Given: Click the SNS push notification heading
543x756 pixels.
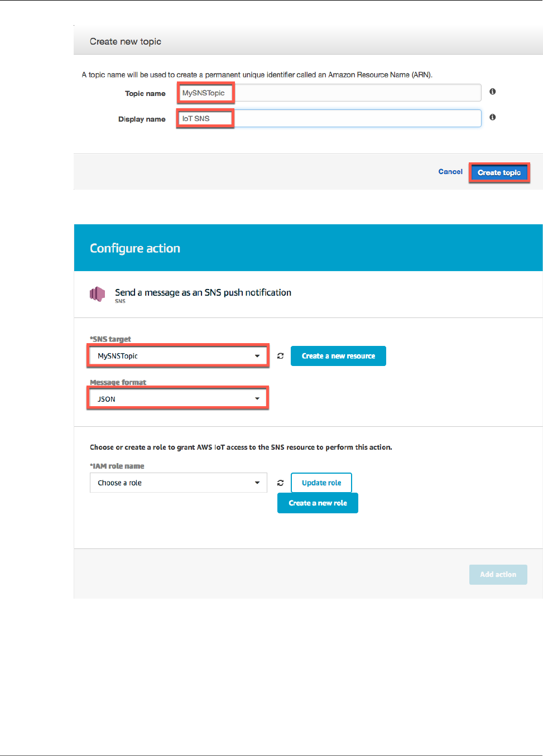Looking at the screenshot, I should pos(203,292).
